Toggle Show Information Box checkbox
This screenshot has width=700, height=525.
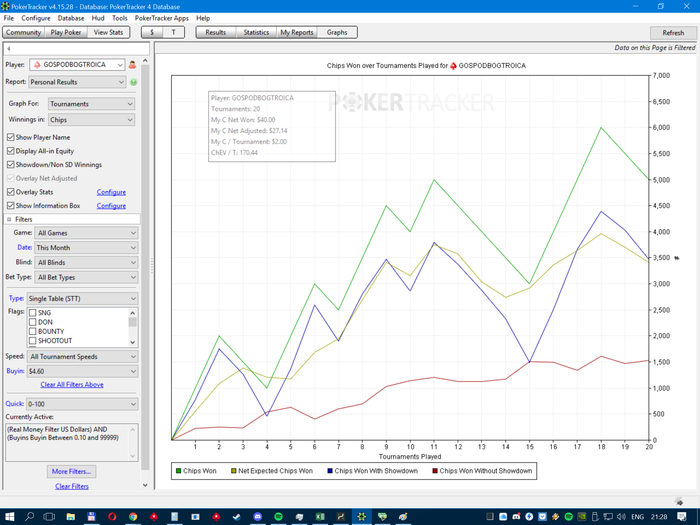coord(11,205)
